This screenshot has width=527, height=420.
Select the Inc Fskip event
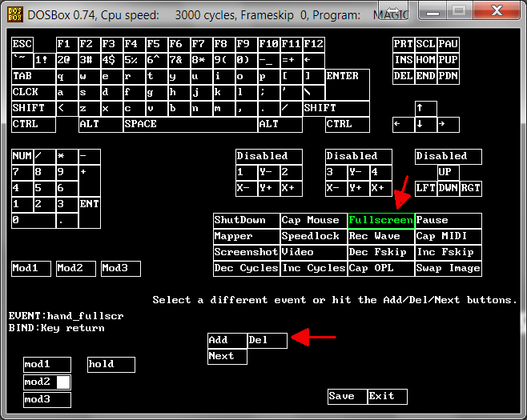tap(449, 253)
